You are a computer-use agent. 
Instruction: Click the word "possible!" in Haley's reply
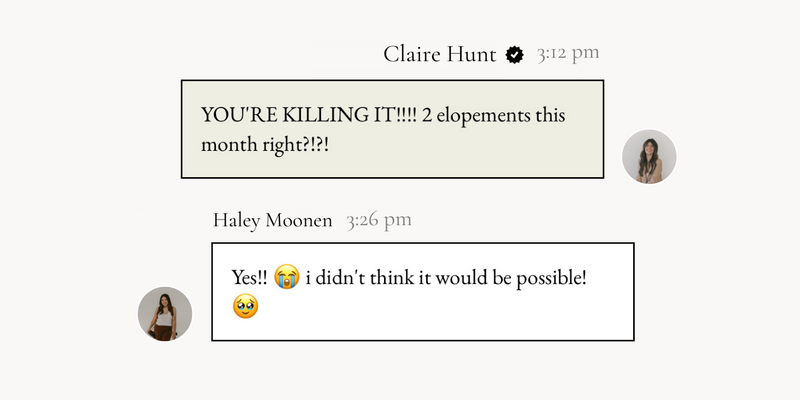tap(551, 279)
